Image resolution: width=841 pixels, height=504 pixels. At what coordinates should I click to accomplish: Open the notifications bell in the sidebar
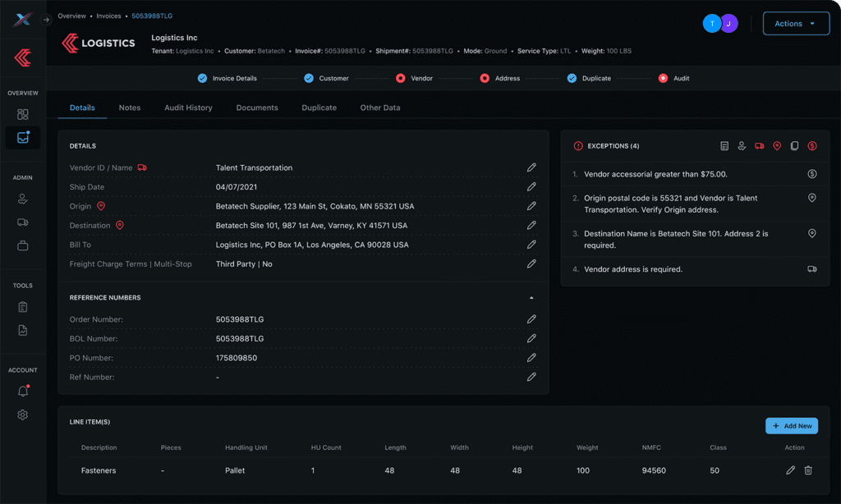(23, 392)
